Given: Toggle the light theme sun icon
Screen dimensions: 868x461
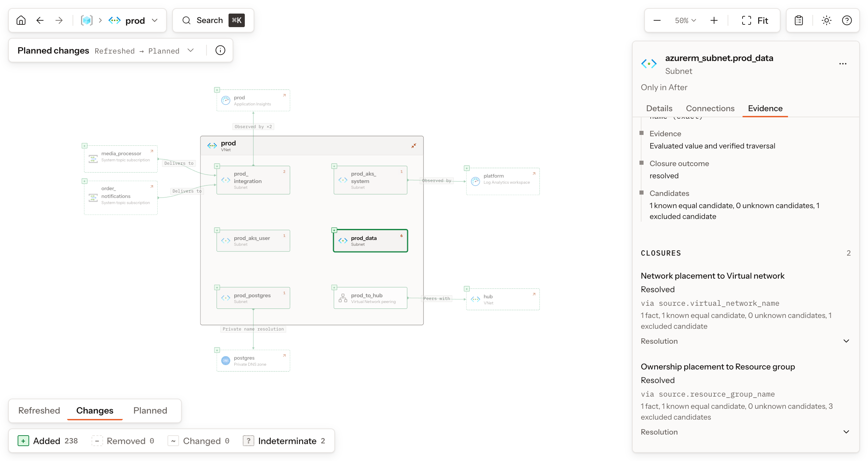Looking at the screenshot, I should (827, 20).
